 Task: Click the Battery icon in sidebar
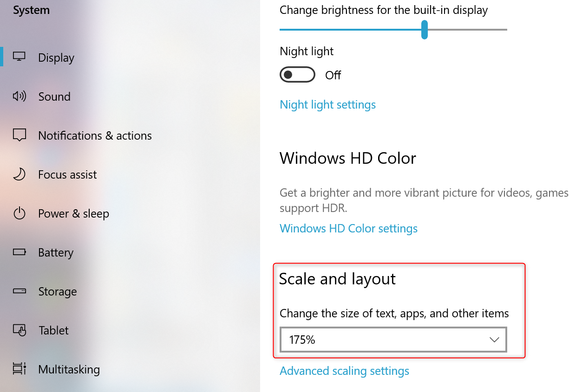(20, 252)
